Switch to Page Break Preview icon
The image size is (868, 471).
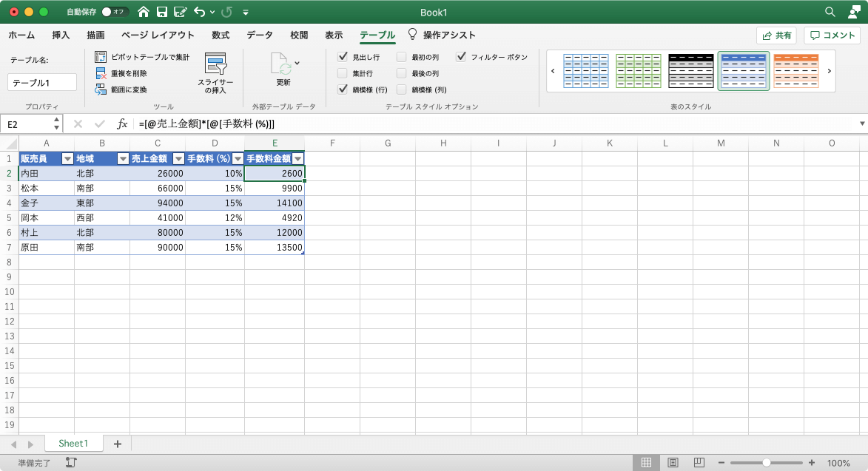[x=699, y=463]
